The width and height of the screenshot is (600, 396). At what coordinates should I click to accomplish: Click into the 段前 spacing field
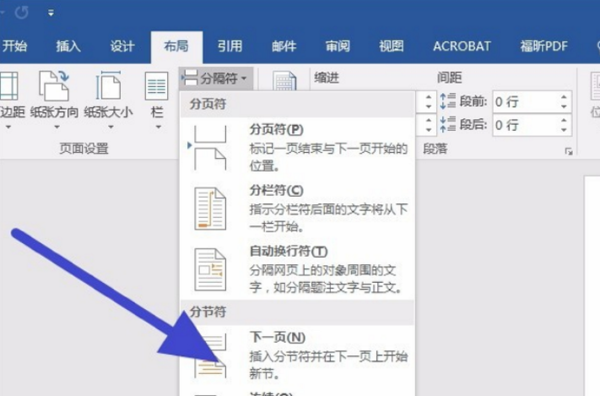[x=525, y=102]
